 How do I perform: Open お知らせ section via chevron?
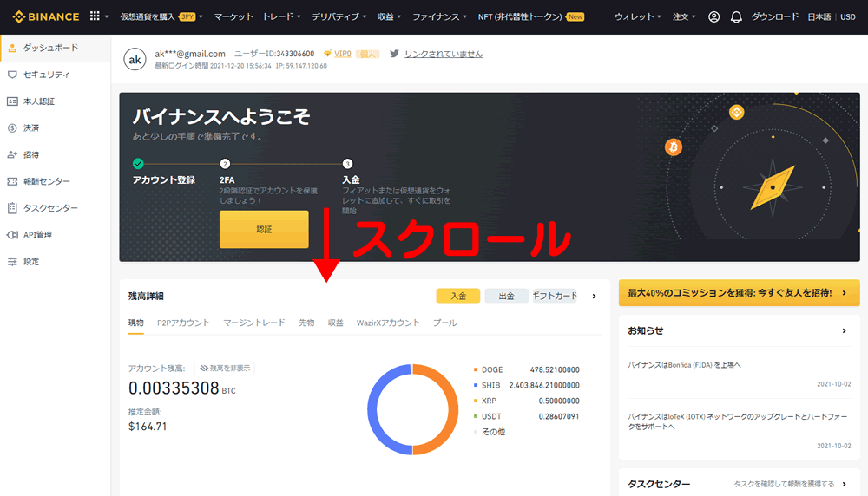[x=845, y=330]
